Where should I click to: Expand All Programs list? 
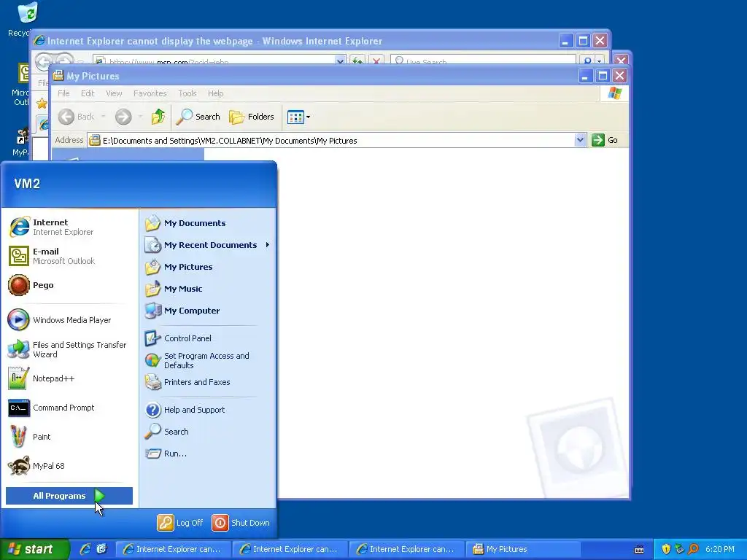(69, 496)
